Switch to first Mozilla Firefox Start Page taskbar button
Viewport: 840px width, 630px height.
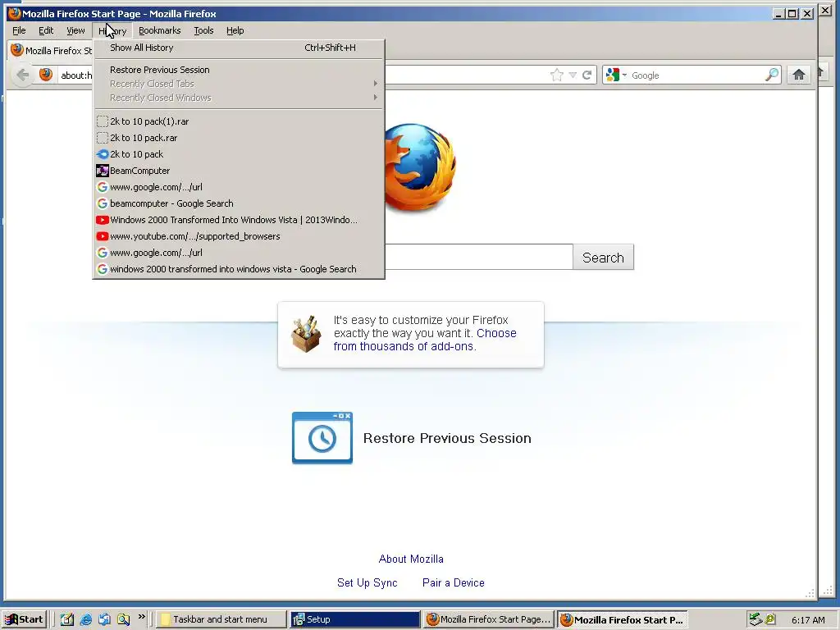tap(489, 619)
